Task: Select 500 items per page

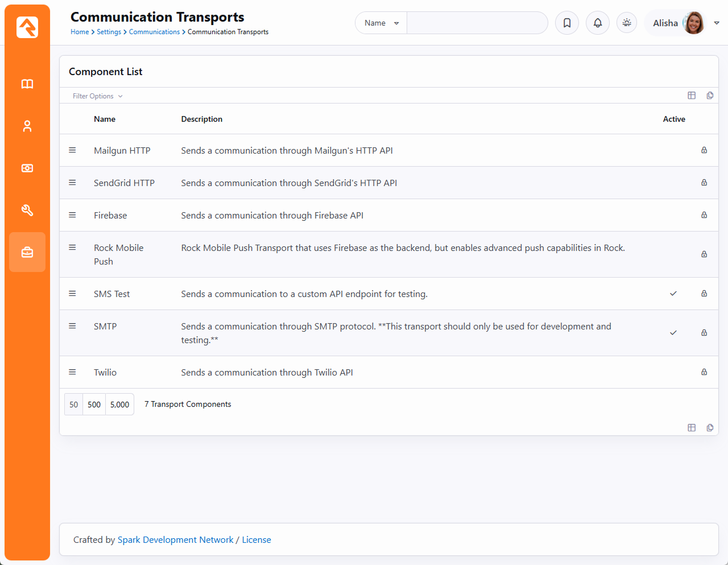Action: click(94, 405)
